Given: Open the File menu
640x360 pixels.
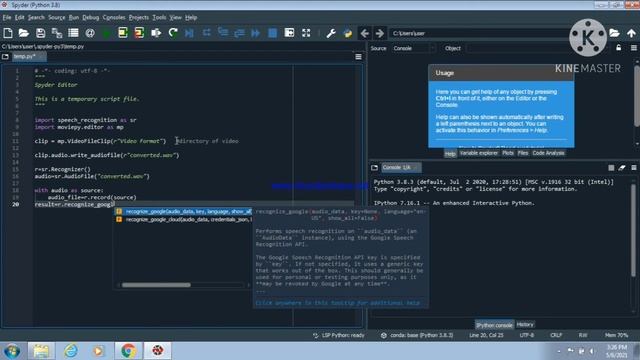Looking at the screenshot, I should [7, 18].
